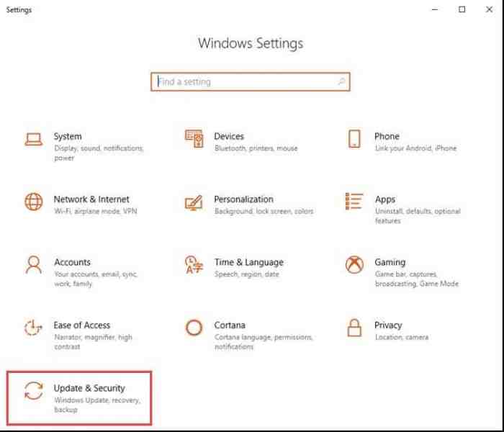
Task: Select the System heading
Action: coord(68,136)
